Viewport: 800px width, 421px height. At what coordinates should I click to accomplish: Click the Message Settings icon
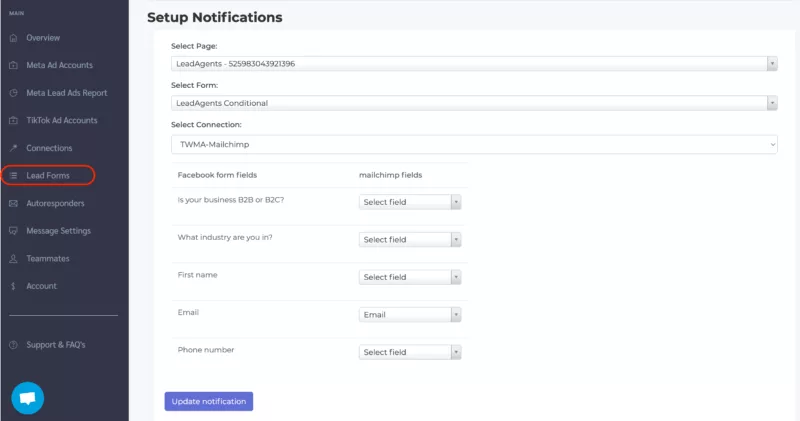coord(13,231)
